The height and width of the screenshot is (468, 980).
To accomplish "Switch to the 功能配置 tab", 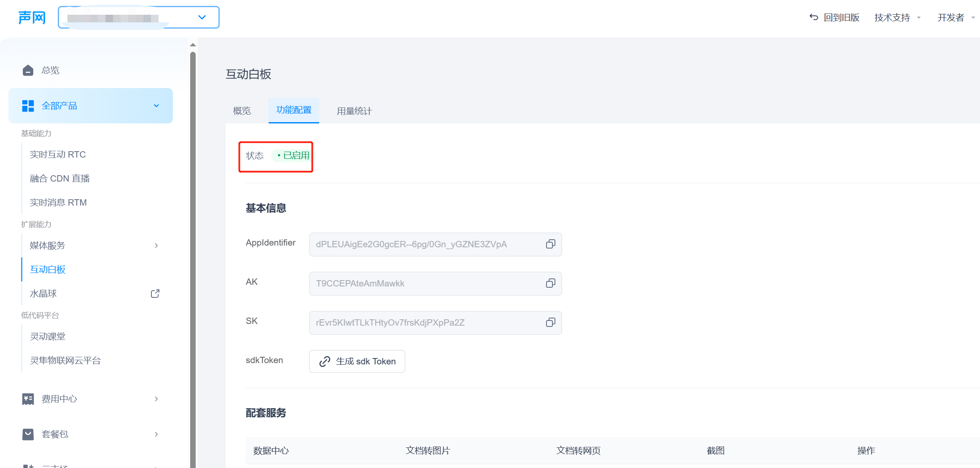I will click(294, 110).
